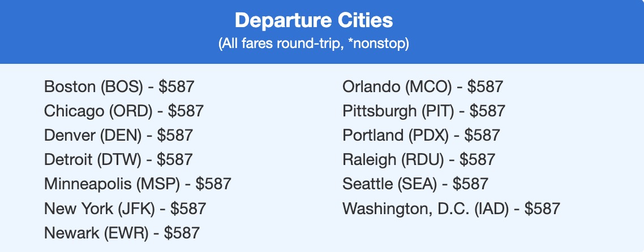This screenshot has height=252, width=644.
Task: Click the $587 price beside Washington, D.C.
Action: point(542,208)
